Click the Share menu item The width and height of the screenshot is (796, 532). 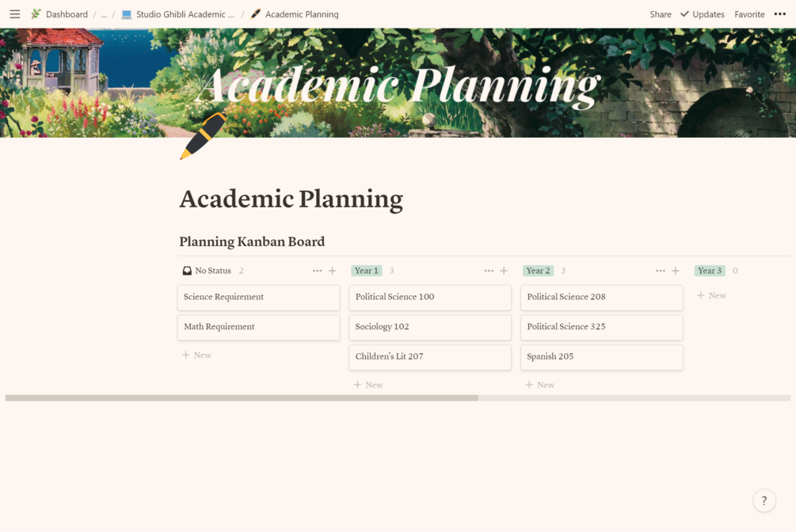661,14
